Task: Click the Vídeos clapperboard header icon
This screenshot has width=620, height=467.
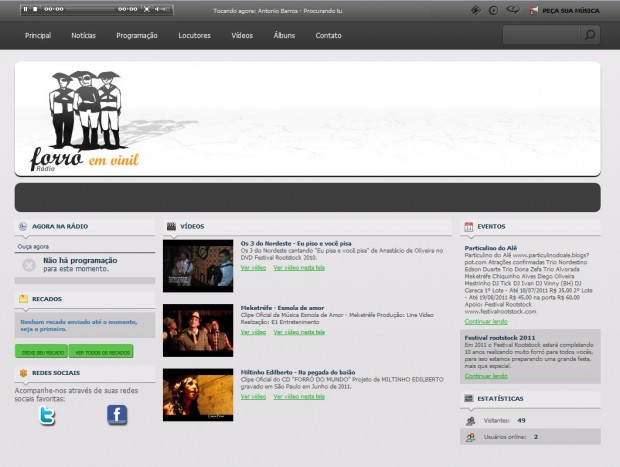Action: point(171,226)
